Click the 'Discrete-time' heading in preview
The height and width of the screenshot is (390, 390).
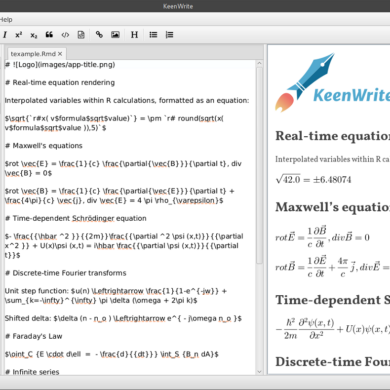click(332, 362)
